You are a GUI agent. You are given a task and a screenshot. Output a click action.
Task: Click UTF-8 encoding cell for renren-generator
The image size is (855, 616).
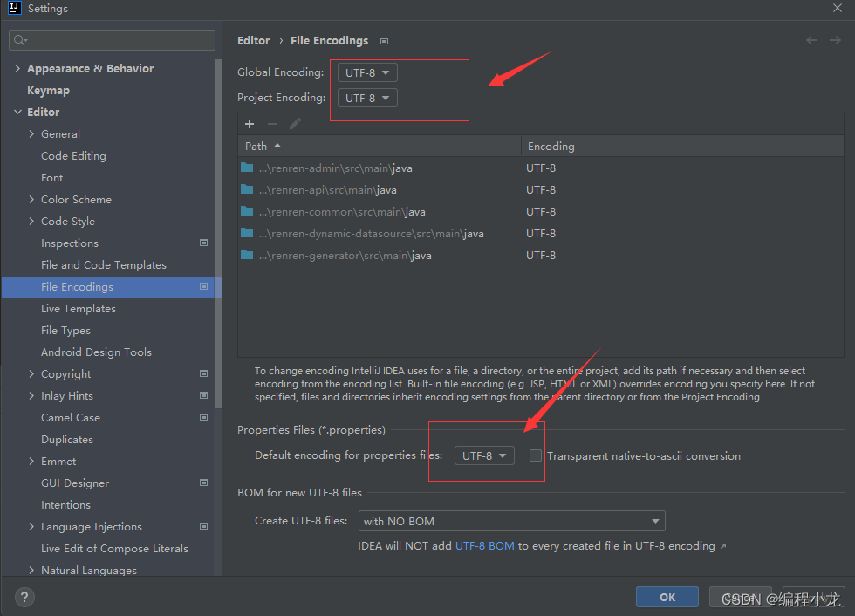[x=541, y=255]
